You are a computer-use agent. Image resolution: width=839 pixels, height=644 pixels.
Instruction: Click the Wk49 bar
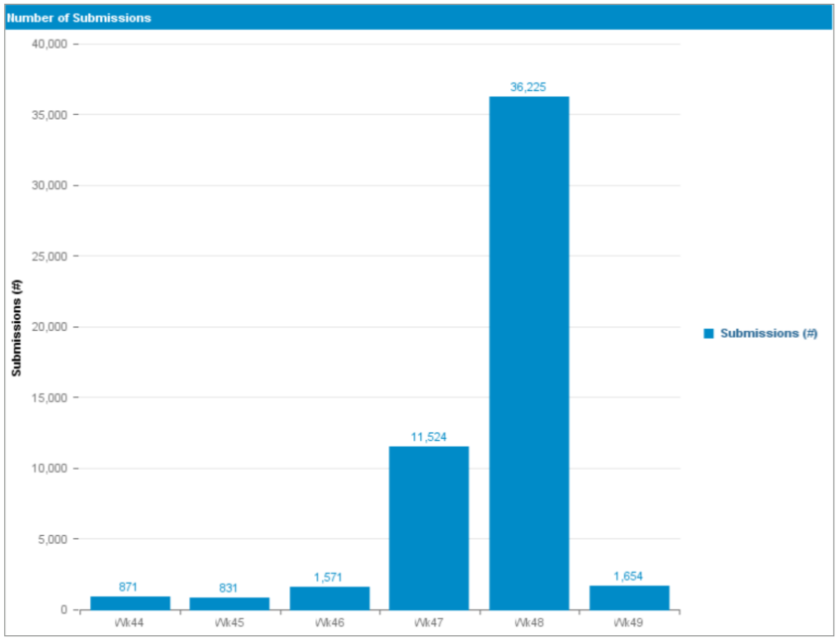628,597
